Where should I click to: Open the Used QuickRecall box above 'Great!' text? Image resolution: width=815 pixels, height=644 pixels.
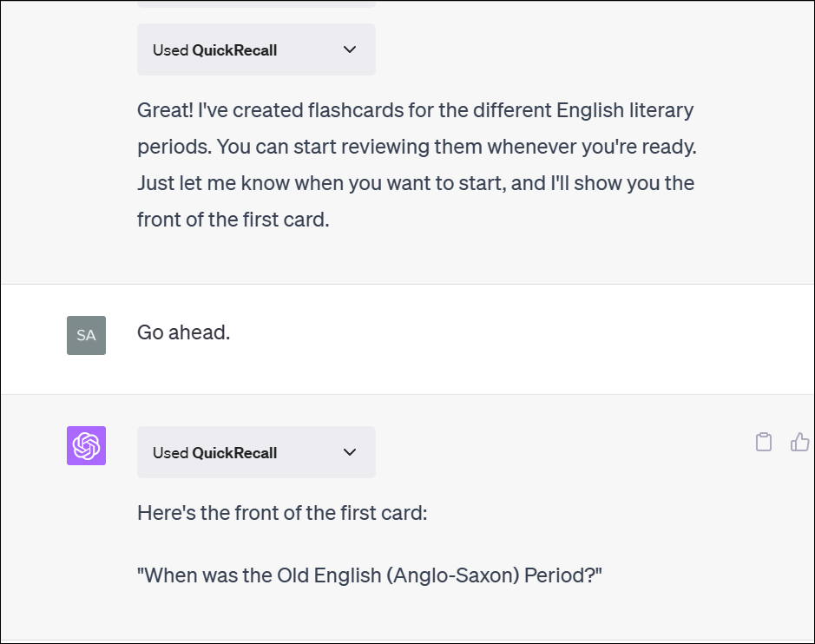[256, 49]
